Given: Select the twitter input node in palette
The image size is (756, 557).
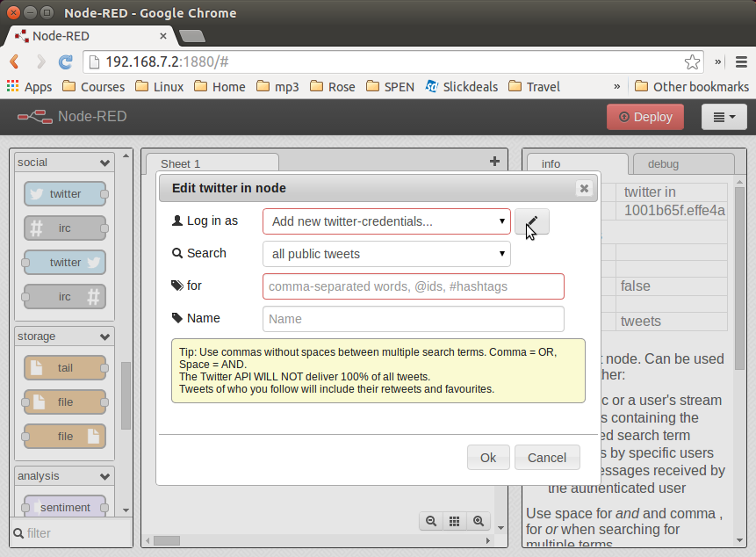Looking at the screenshot, I should tap(63, 193).
